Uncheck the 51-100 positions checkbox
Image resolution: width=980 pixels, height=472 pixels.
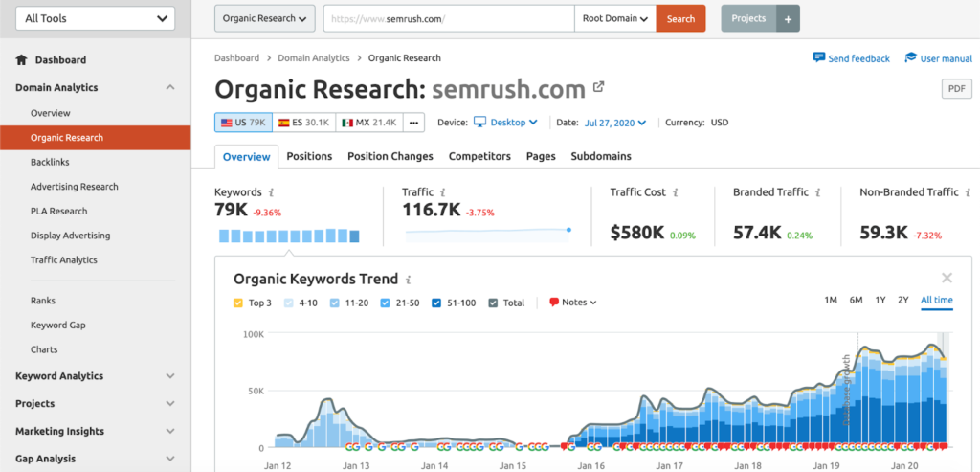(x=436, y=303)
